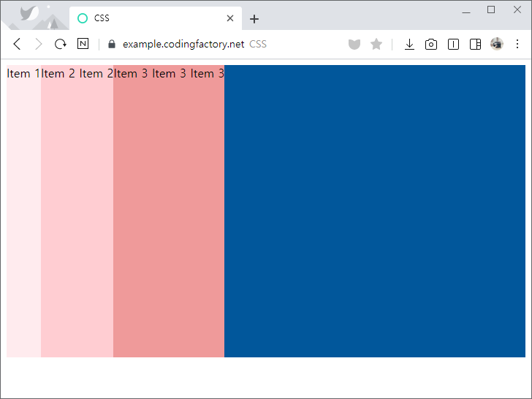Screen dimensions: 532x399
Task: Open the Naver home button
Action: 83,44
